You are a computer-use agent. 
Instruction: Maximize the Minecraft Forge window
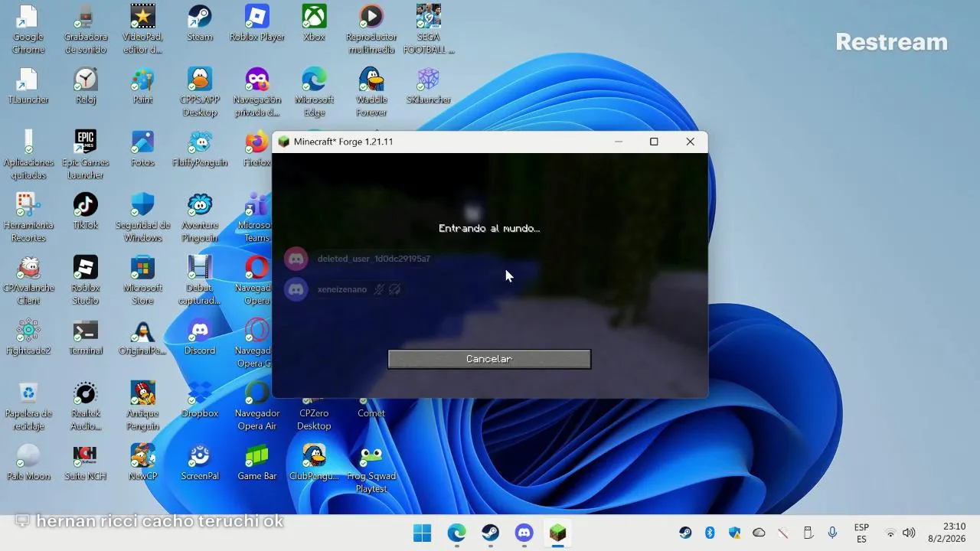(x=654, y=142)
